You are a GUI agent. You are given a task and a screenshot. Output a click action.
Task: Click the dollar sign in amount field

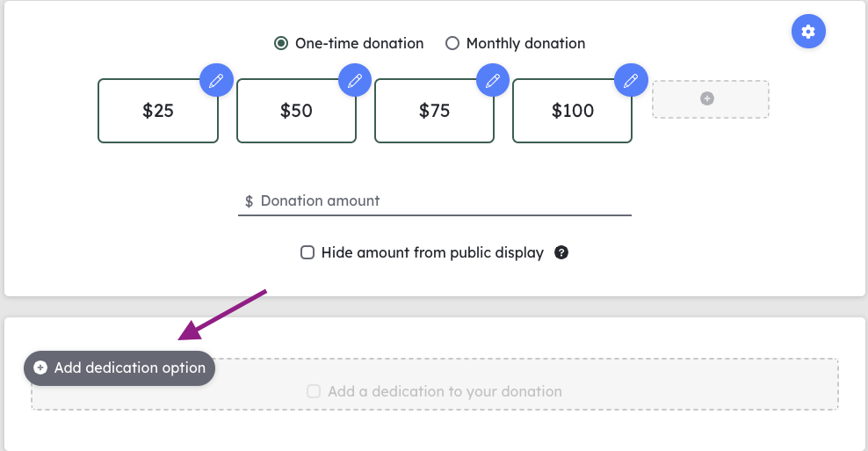(x=250, y=201)
